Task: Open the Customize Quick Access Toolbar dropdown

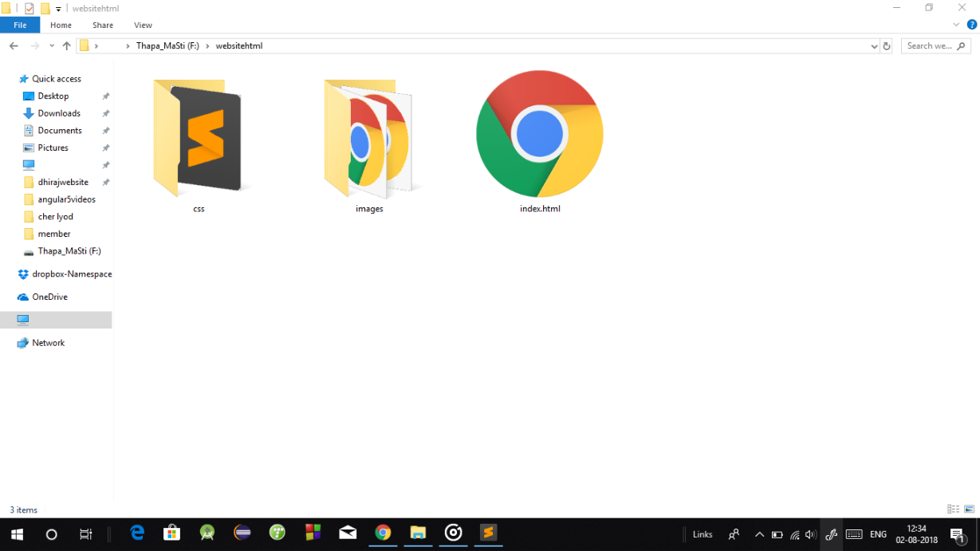Action: [58, 9]
